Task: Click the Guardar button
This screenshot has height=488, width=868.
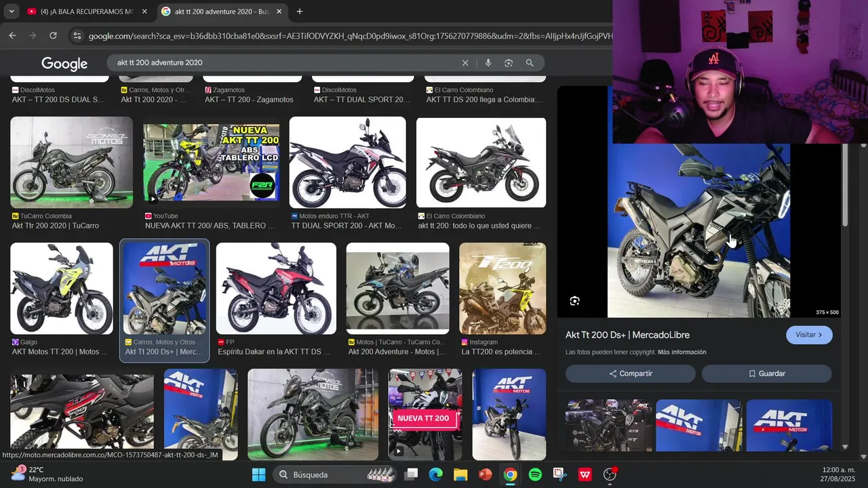Action: point(767,373)
